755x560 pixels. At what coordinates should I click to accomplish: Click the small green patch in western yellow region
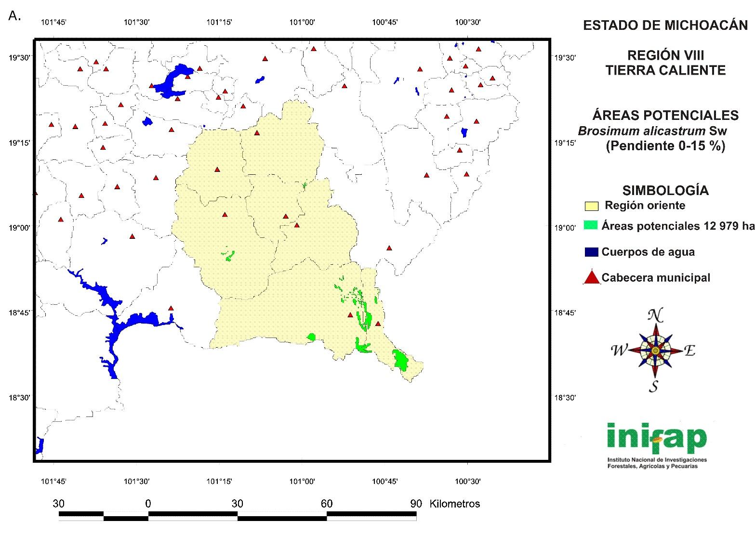(x=228, y=255)
